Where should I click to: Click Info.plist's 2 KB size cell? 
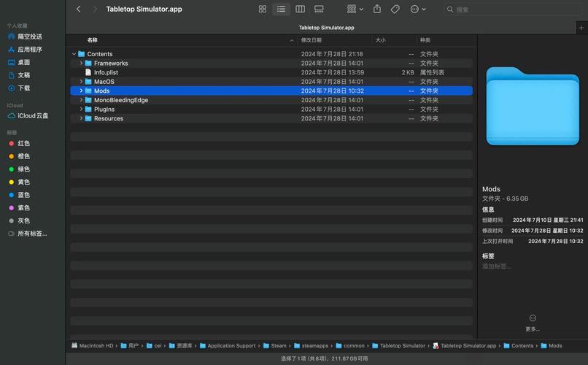[408, 72]
